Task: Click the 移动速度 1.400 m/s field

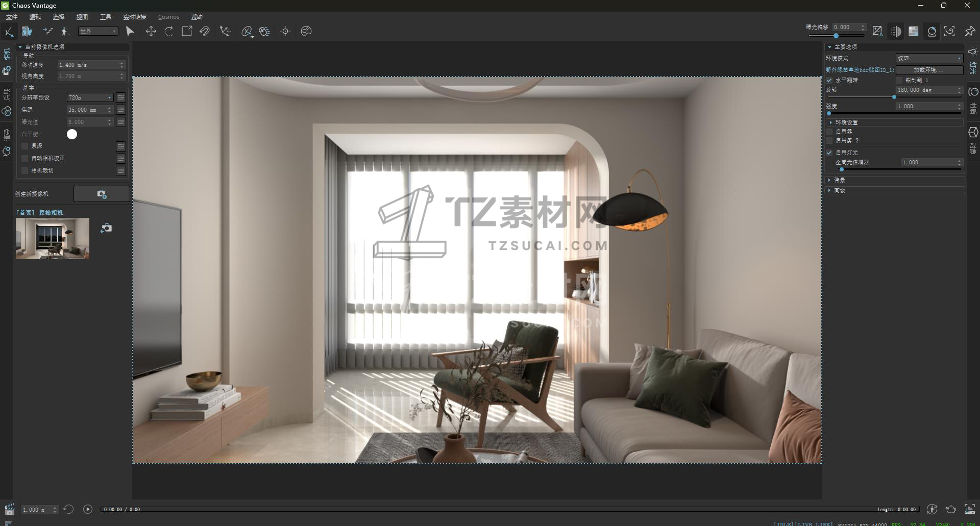Action: 91,65
